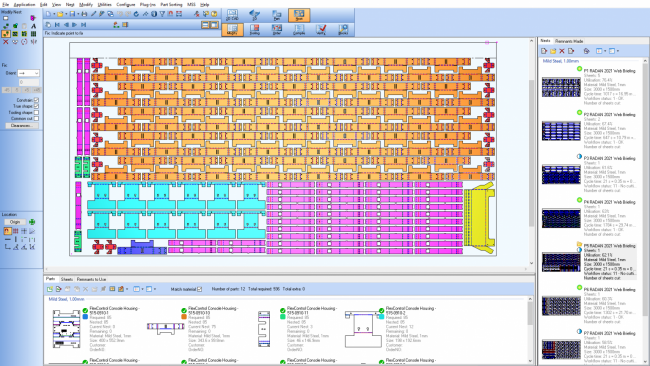650x366 pixels.
Task: Click the -45 rotation button
Action: (x=7, y=90)
